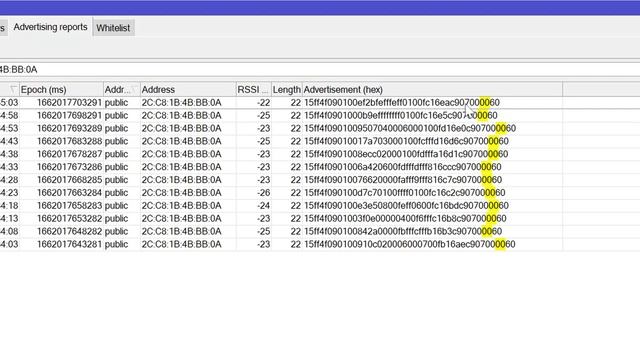Open the Whitelist tab

tap(113, 28)
